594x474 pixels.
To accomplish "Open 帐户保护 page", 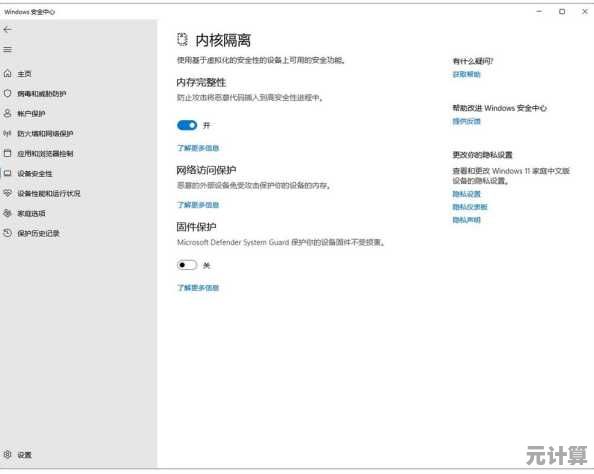I will (31, 113).
